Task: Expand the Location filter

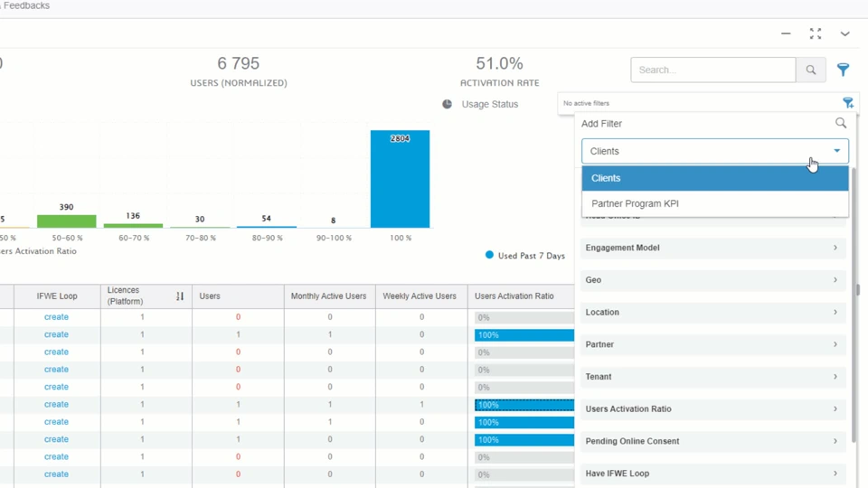Action: (713, 312)
